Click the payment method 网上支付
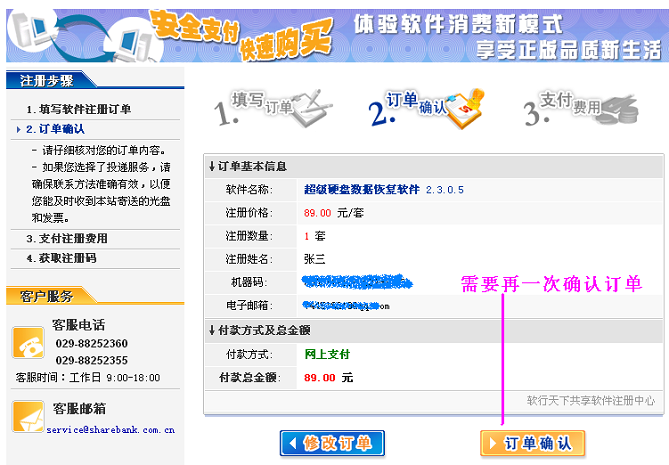Image resolution: width=669 pixels, height=465 pixels. [327, 354]
